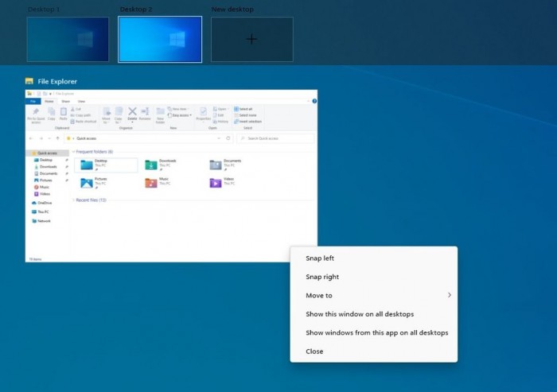Select the Downloads folder icon in Frequent folders
The width and height of the screenshot is (557, 392).
coord(151,165)
